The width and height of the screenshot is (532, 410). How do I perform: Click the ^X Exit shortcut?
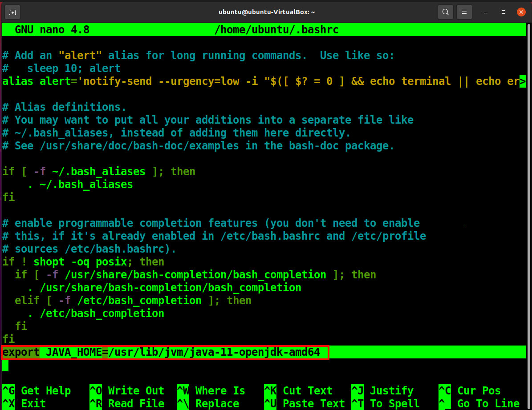click(24, 403)
